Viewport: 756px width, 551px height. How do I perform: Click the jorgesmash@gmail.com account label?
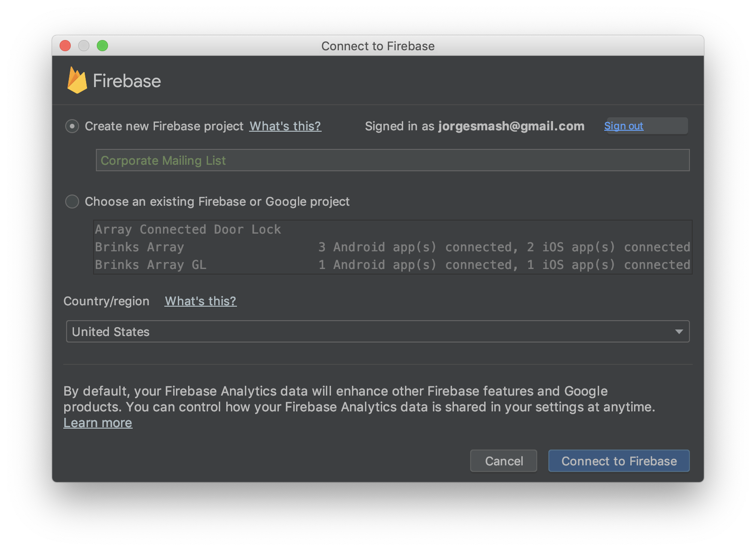coord(511,126)
